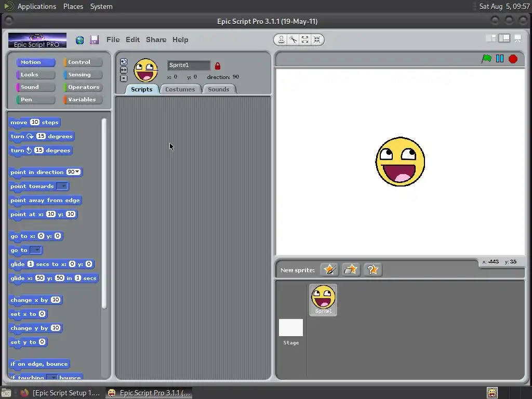This screenshot has height=399, width=532.
Task: Switch to full stage view mode
Action: (504, 38)
